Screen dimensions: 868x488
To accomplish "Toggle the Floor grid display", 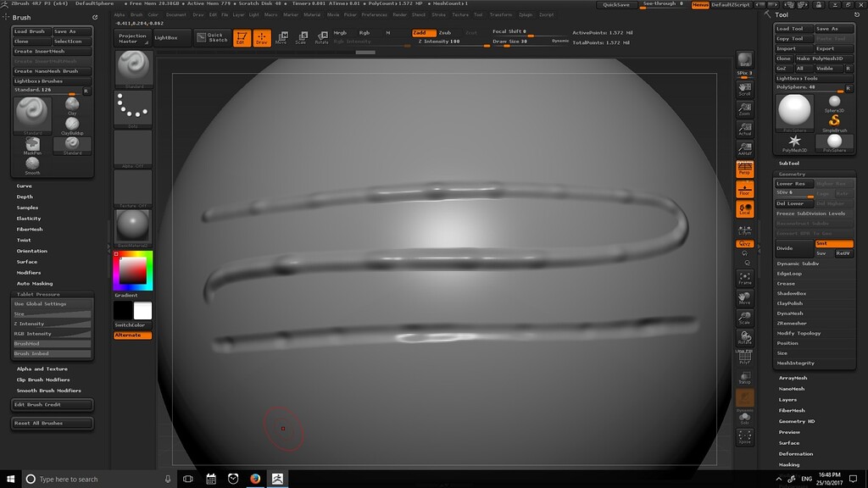I will pos(744,190).
